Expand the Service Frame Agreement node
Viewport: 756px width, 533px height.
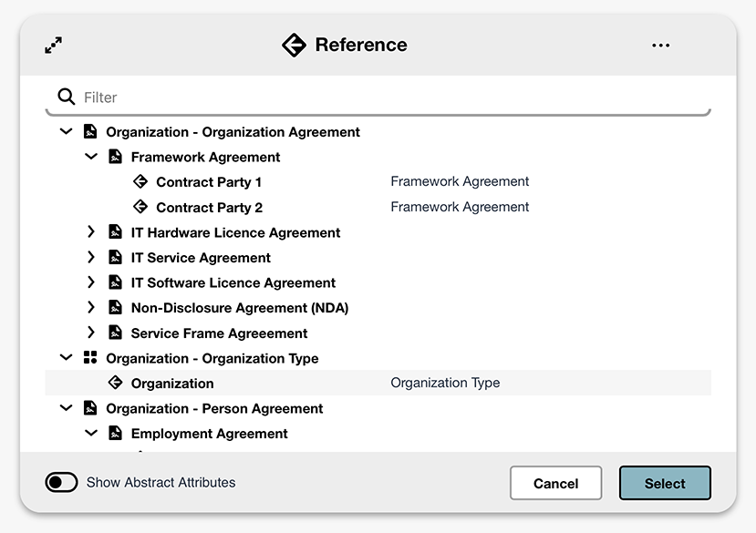[x=90, y=333]
